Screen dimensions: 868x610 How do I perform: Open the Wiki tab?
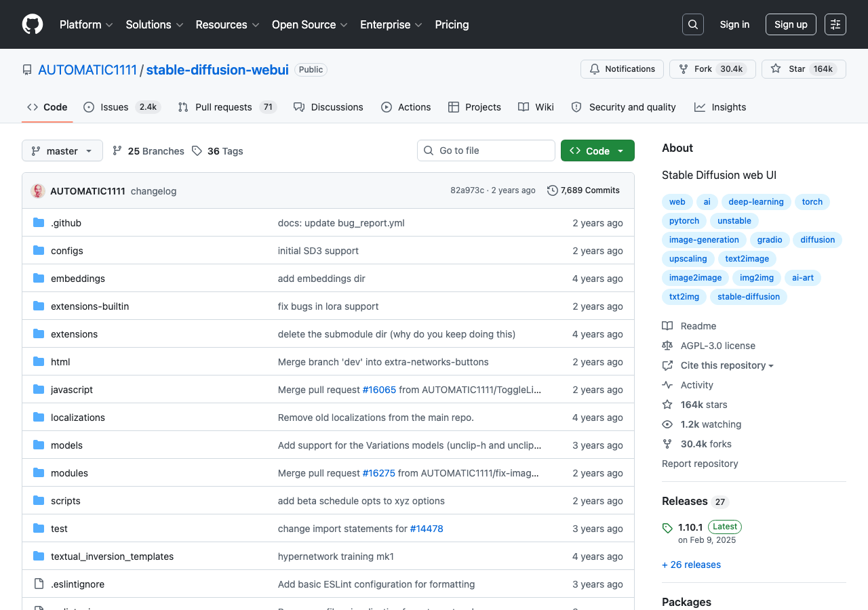[x=536, y=107]
